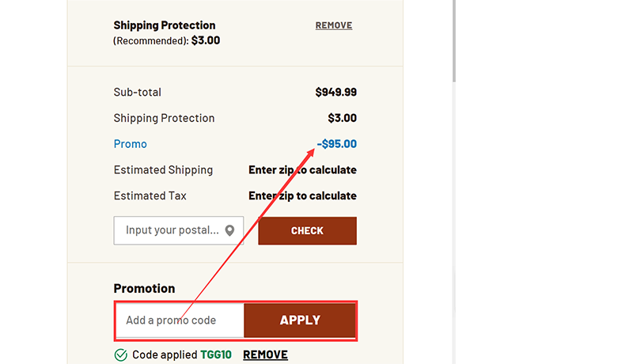Click Enter zip to calculate beside Estimated Shipping
This screenshot has height=364, width=633.
(302, 170)
